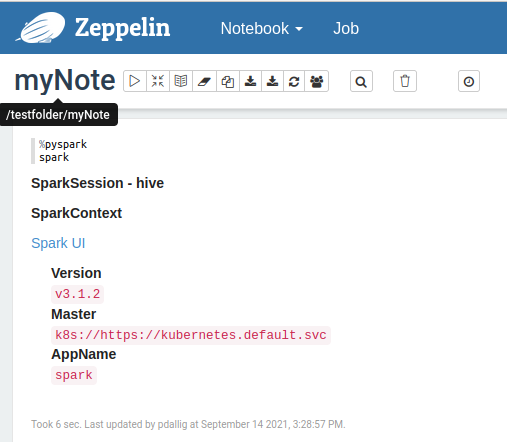Toggle show/hide code editor icon
Viewport: 507px width, 442px height.
click(158, 81)
